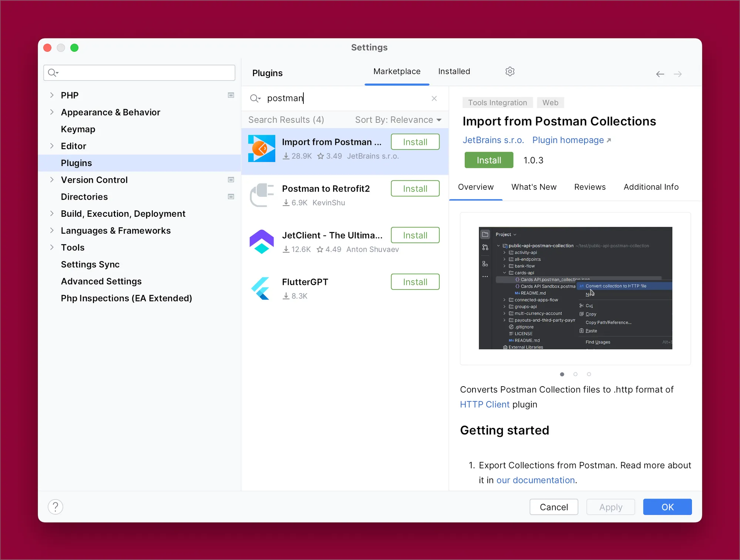Switch to the Marketplace tab
The width and height of the screenshot is (740, 560).
click(x=397, y=71)
